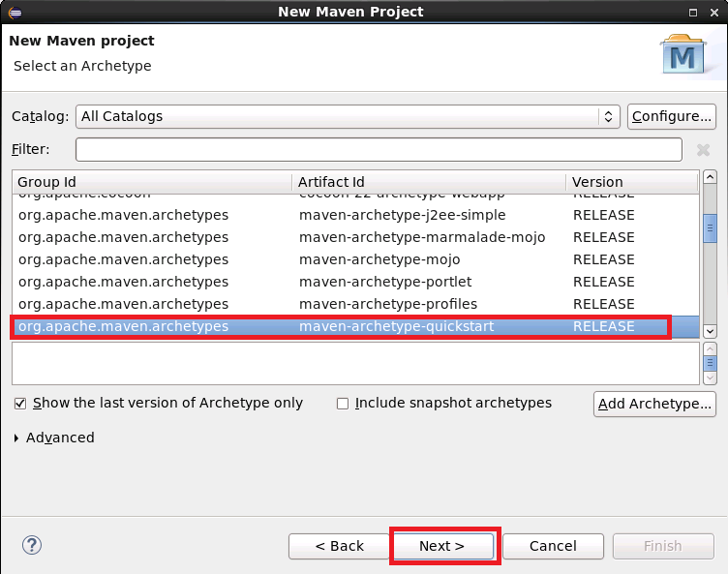Screen dimensions: 728x574
Task: Clear the filter with the X icon
Action: [x=703, y=149]
